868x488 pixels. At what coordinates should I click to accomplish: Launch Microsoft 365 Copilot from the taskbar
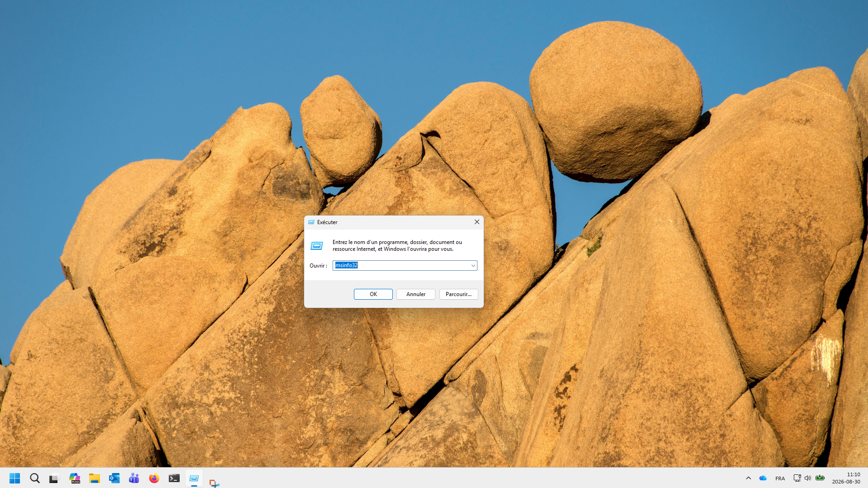coord(75,478)
